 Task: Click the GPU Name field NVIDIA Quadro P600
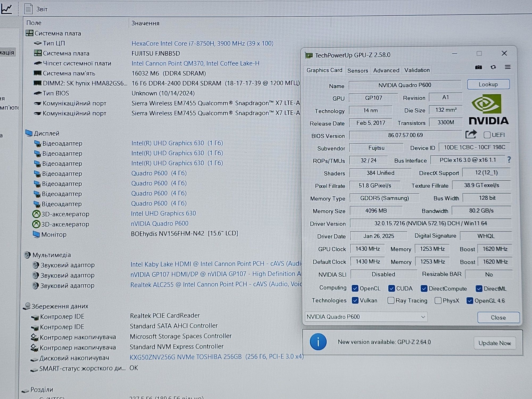click(x=405, y=85)
